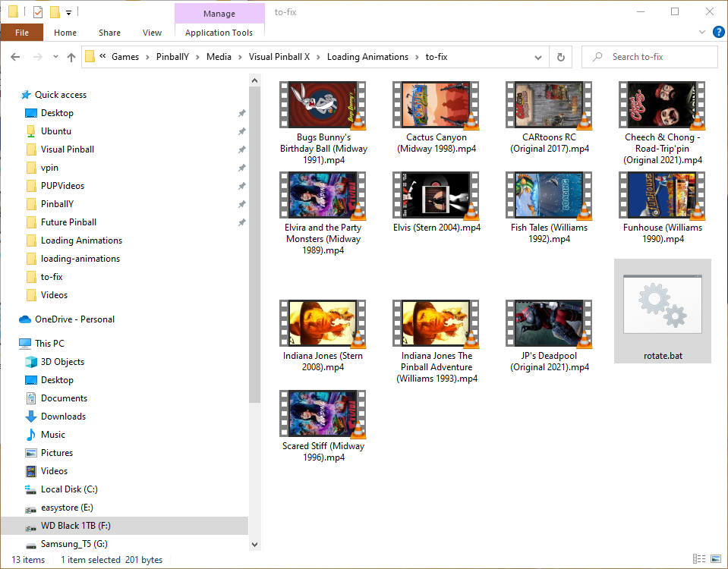Open the vpin pinned folder
The height and width of the screenshot is (569, 728).
[49, 168]
